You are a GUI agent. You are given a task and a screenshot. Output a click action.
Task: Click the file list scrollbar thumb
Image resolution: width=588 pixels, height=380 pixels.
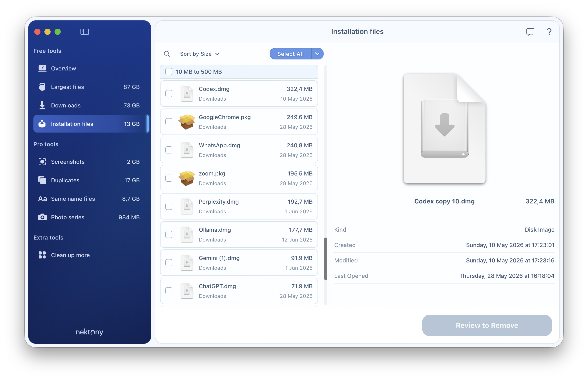[x=325, y=259]
